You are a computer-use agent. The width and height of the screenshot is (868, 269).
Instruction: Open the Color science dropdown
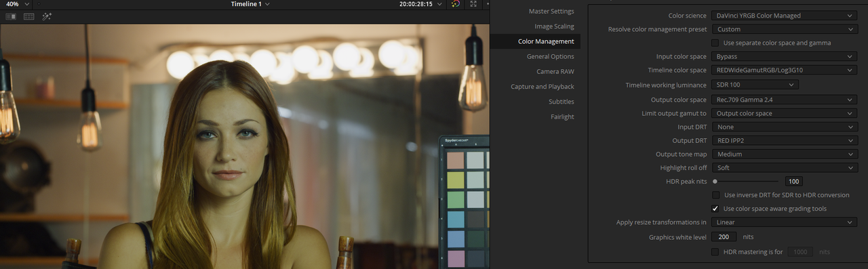785,16
